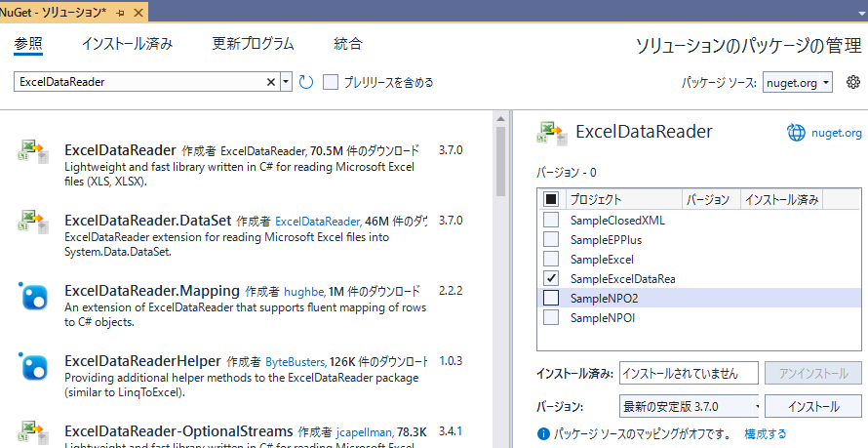Screen dimensions: 868x448
Task: Click ExcelDataReader author link for DataSet
Action: click(x=318, y=221)
